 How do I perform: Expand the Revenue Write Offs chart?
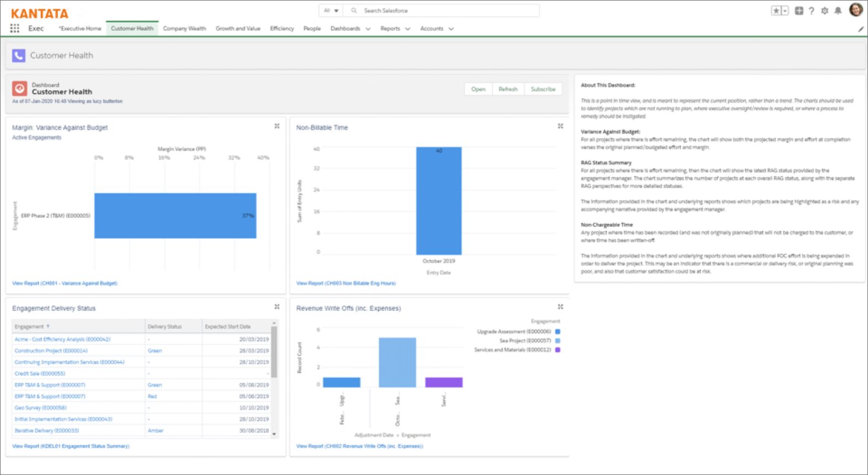(560, 307)
